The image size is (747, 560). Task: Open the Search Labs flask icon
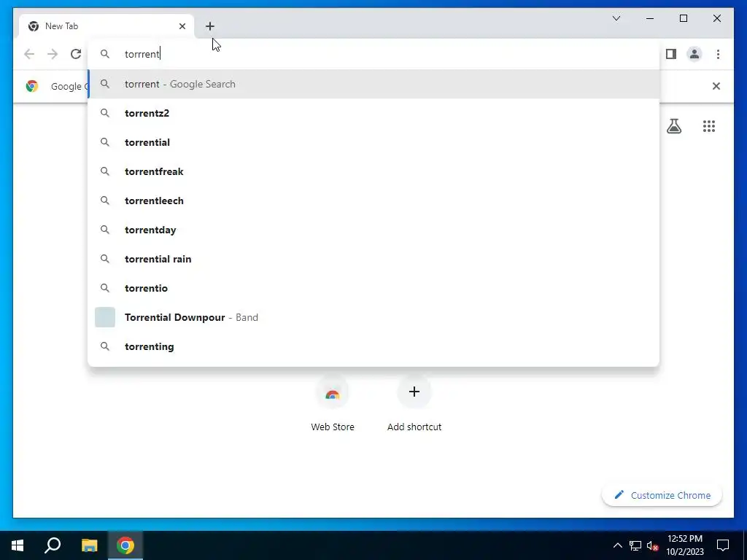click(x=673, y=126)
